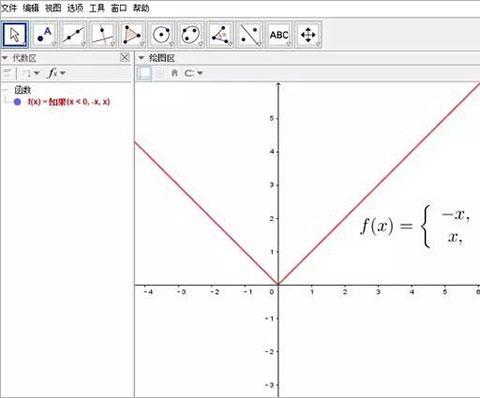Select the Angle measurement tool
This screenshot has height=398, width=480.
click(x=220, y=35)
